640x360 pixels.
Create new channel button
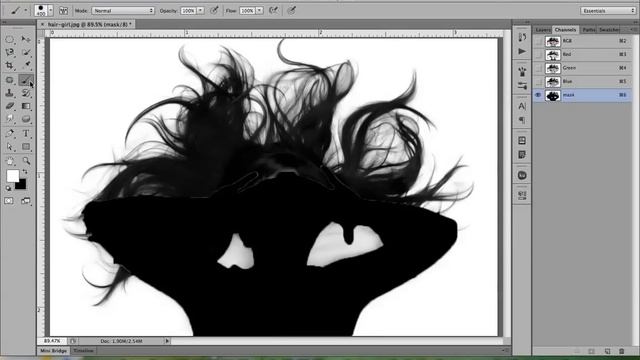[607, 351]
